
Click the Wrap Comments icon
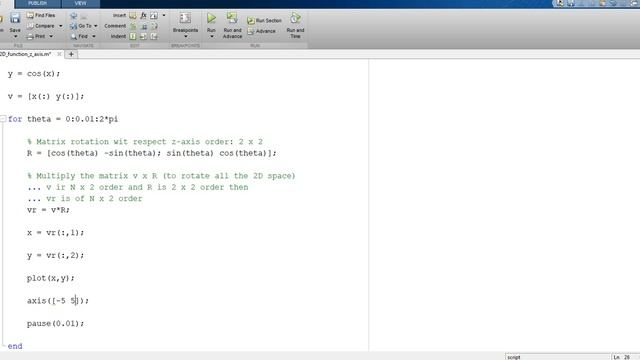[x=154, y=26]
